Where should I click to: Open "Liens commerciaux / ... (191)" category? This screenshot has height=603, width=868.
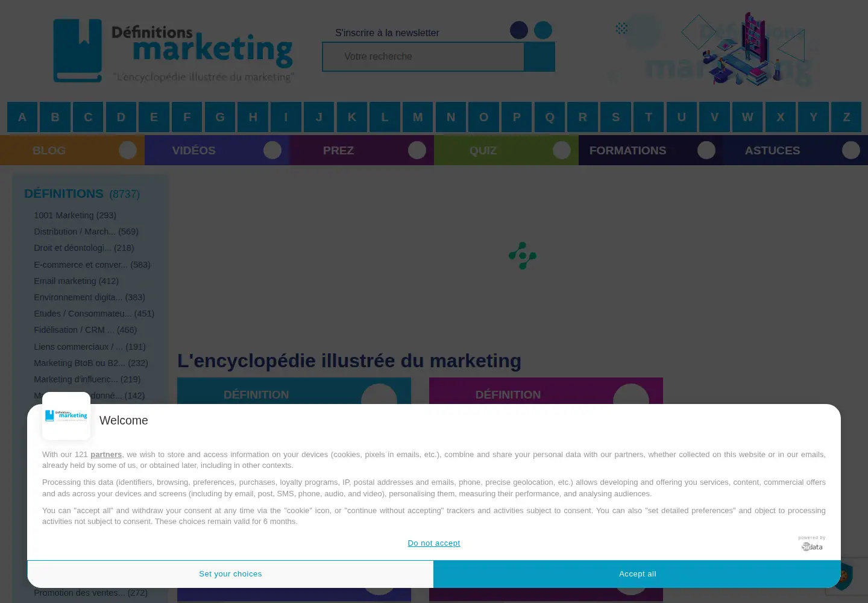point(90,347)
